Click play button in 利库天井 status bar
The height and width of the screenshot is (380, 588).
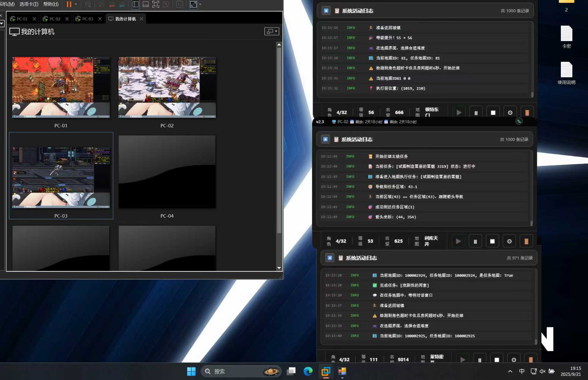tap(458, 241)
